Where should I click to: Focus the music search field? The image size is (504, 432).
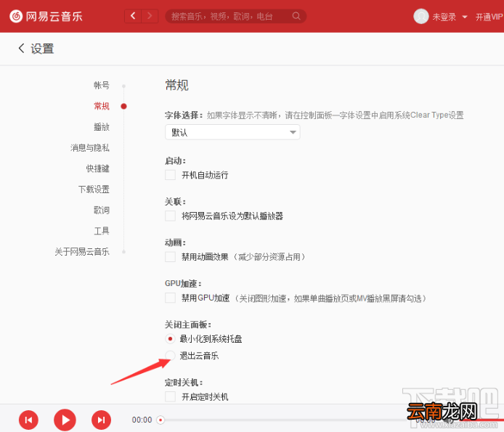(235, 16)
